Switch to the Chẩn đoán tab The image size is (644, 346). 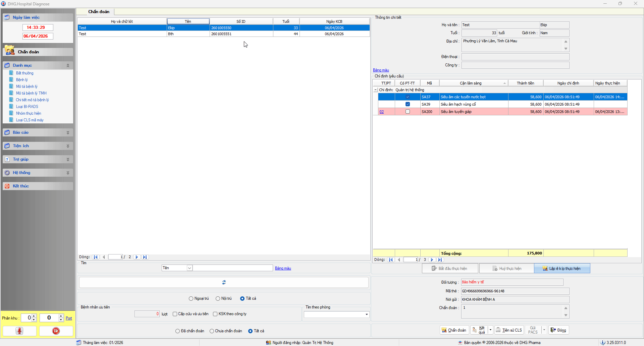(99, 12)
